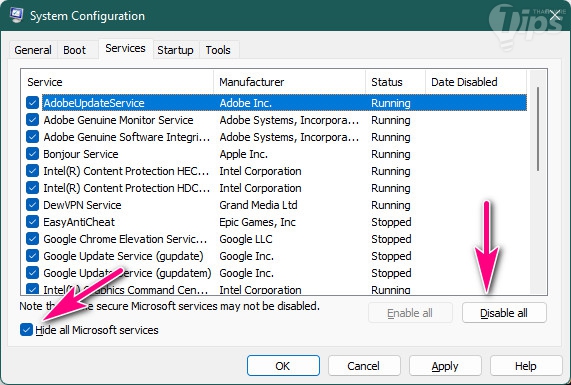Toggle Hide all Microsoft services checkbox

pyautogui.click(x=26, y=330)
